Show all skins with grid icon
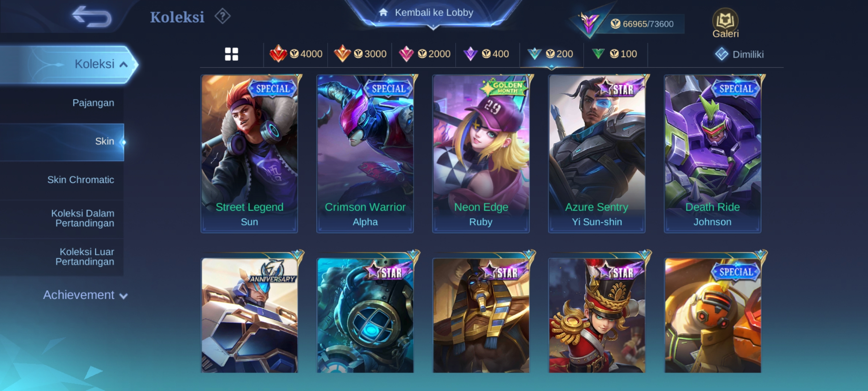Image resolution: width=868 pixels, height=391 pixels. 231,54
